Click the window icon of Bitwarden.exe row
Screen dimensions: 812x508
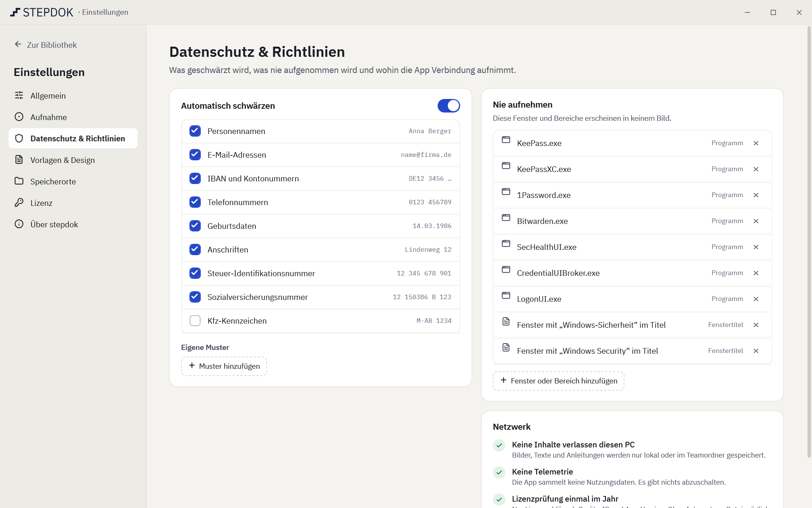pos(506,218)
